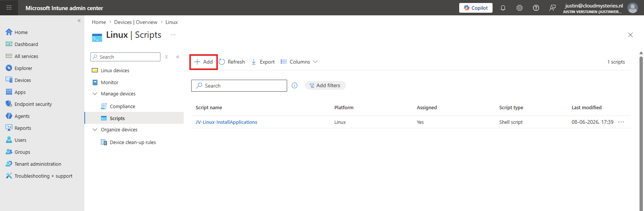
Task: Export the scripts list
Action: click(263, 62)
